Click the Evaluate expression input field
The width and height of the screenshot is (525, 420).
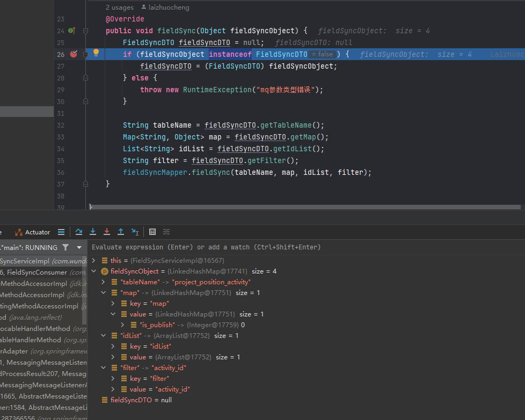(x=307, y=247)
